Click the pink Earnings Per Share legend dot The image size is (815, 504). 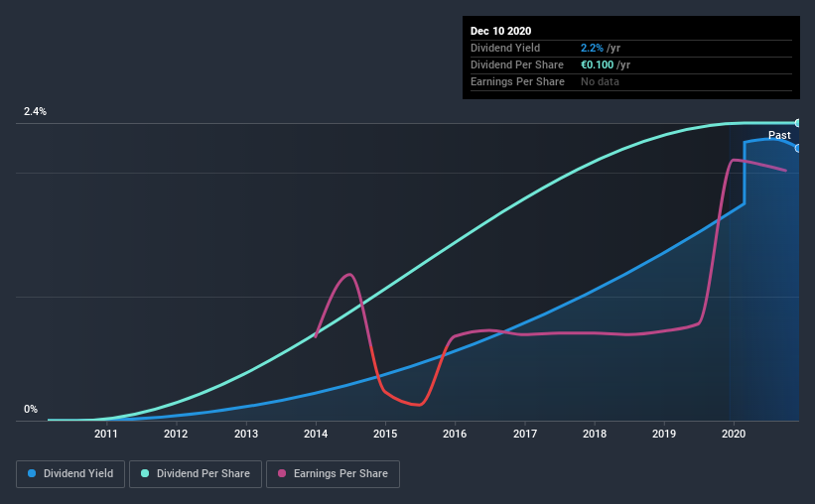[x=282, y=473]
